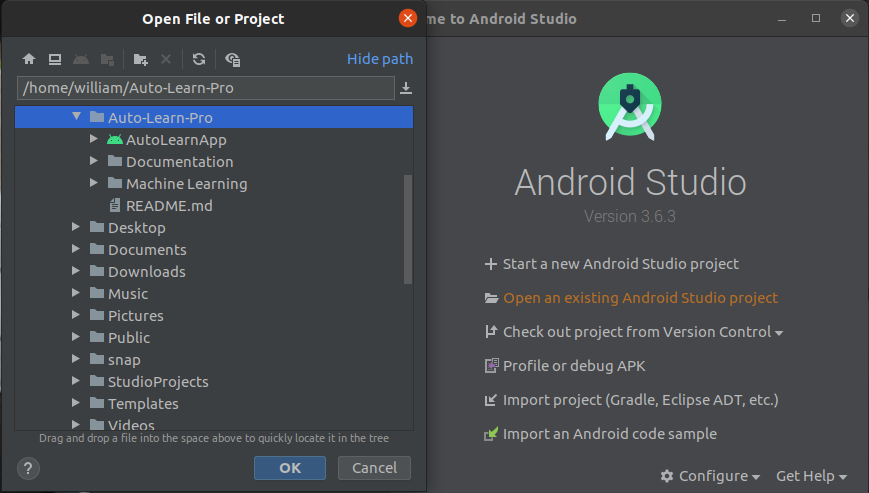Expand the Machine Learning folder
The image size is (869, 493).
94,183
